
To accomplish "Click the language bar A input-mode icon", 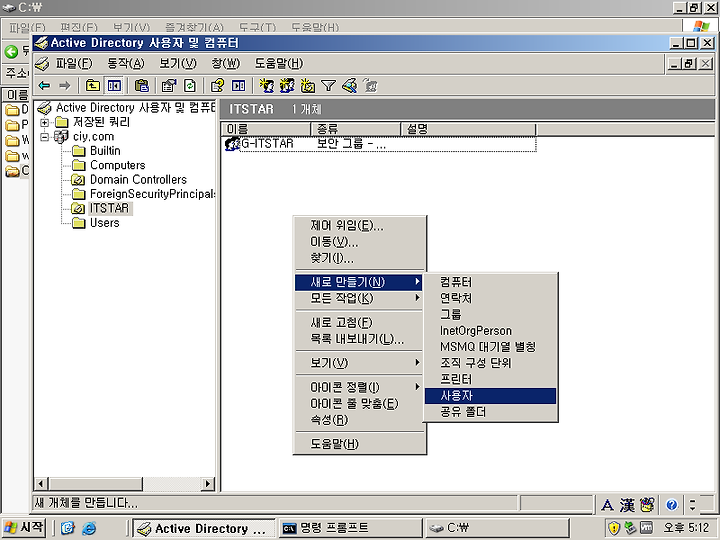I will point(608,505).
